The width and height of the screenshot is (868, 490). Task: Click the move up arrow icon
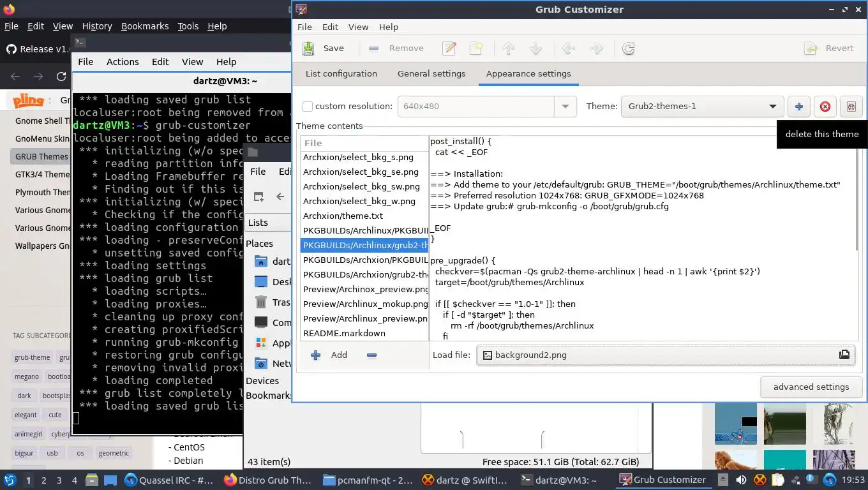click(509, 48)
